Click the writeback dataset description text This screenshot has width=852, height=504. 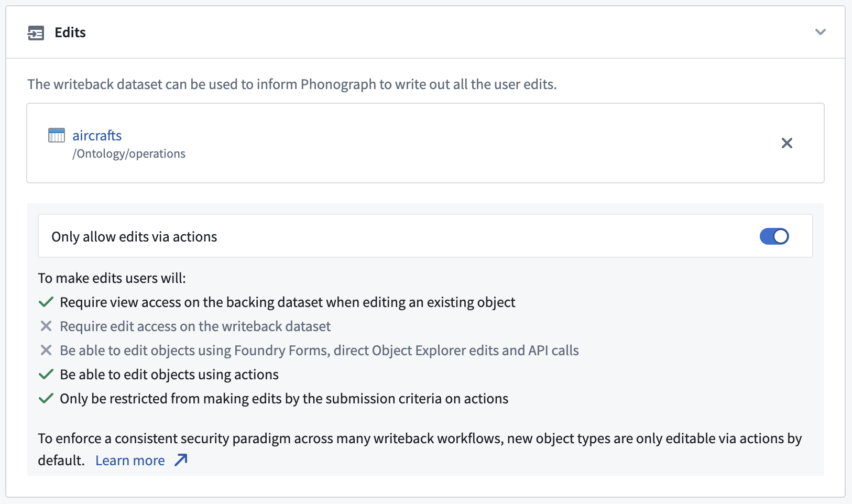[292, 84]
